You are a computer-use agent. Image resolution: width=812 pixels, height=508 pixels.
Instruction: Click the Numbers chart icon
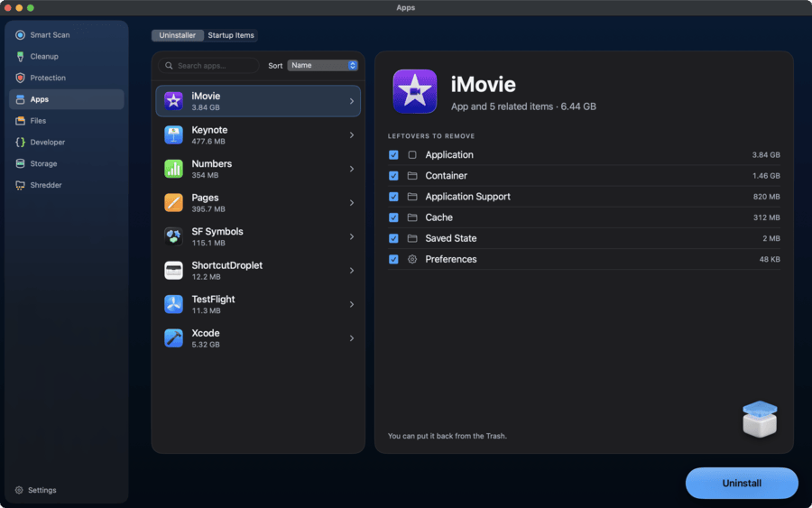[173, 169]
